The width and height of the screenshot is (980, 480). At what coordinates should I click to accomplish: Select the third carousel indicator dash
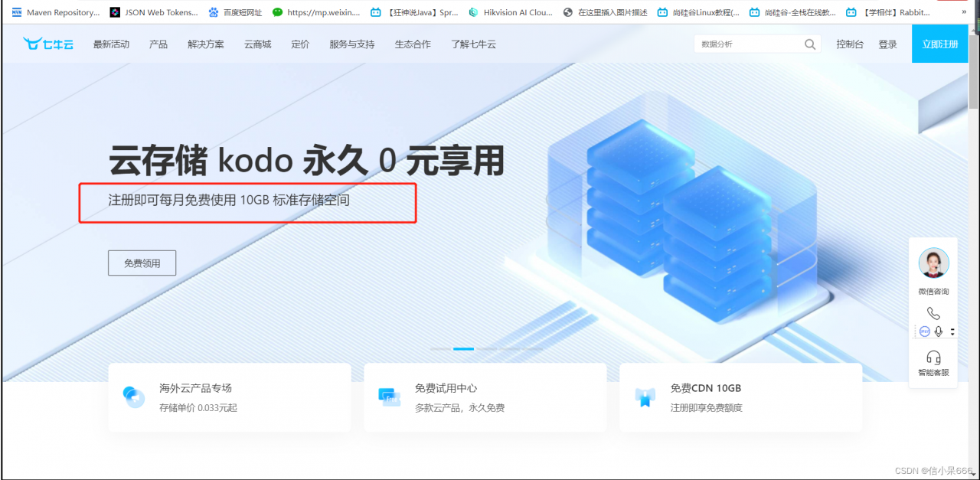487,349
